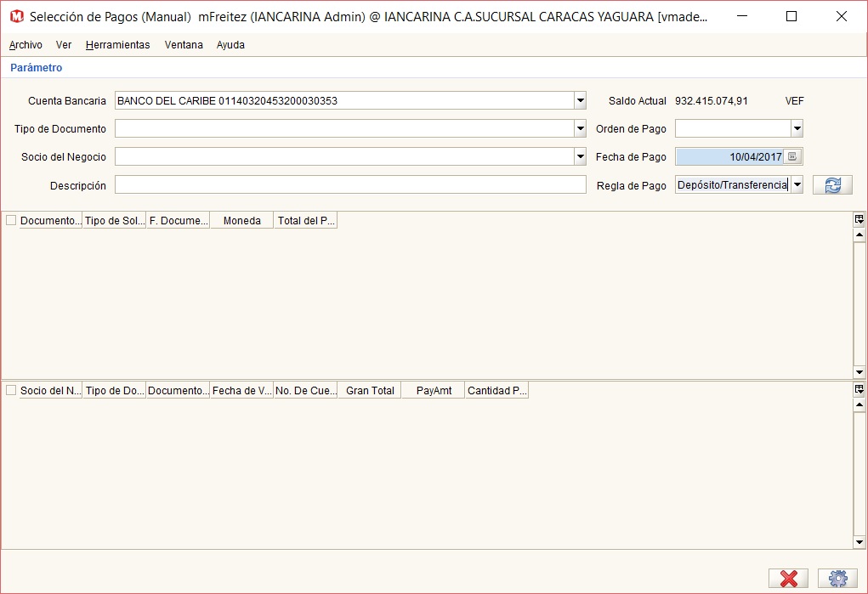Toggle select-all checkbox in Documento table header
This screenshot has height=594, width=868.
(11, 220)
